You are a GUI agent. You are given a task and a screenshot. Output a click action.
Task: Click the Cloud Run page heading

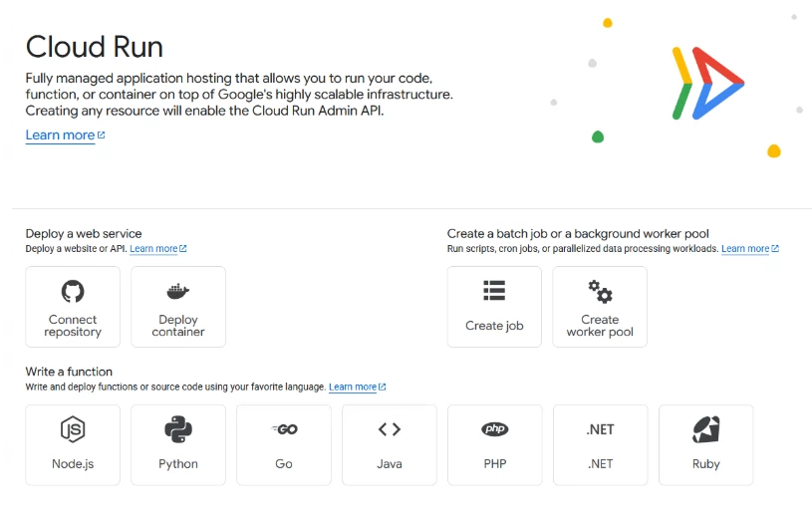point(95,47)
